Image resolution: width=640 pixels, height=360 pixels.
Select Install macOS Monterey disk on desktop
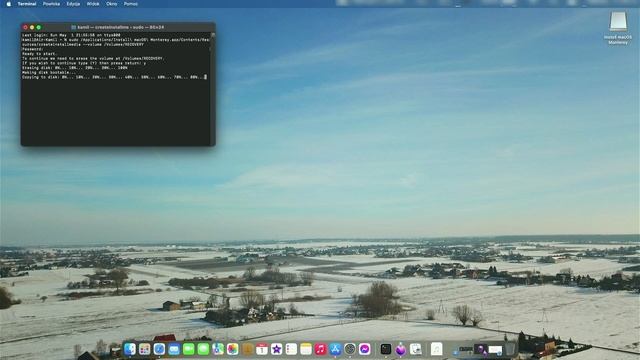point(618,28)
